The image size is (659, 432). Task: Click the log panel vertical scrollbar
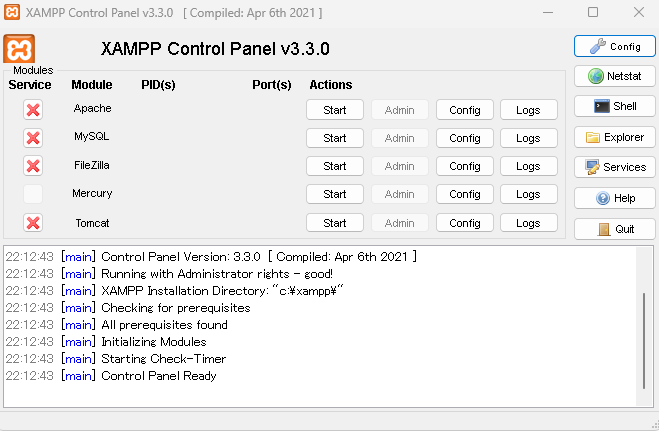[644, 340]
